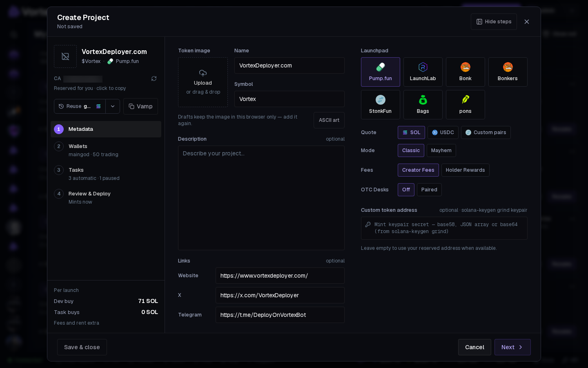This screenshot has width=588, height=368.
Task: Turn OTC Desks Off
Action: tap(406, 190)
